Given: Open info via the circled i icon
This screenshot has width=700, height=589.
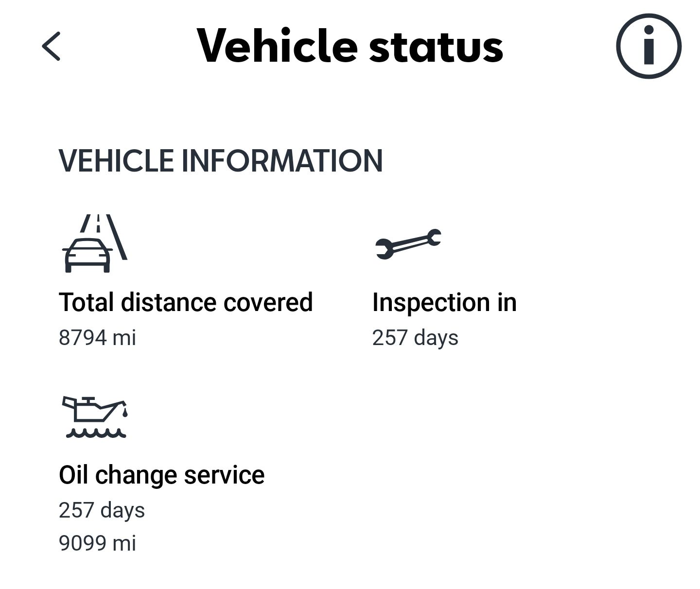Looking at the screenshot, I should [x=648, y=46].
